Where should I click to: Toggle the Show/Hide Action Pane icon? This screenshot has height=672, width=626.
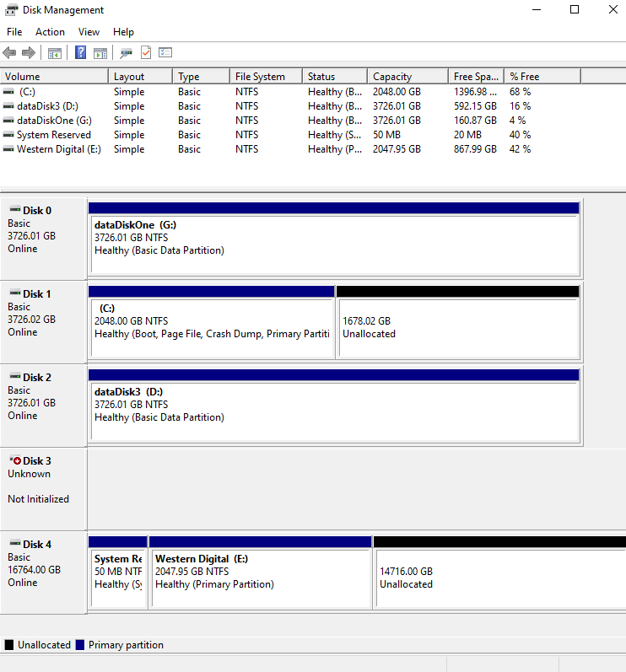[x=100, y=53]
